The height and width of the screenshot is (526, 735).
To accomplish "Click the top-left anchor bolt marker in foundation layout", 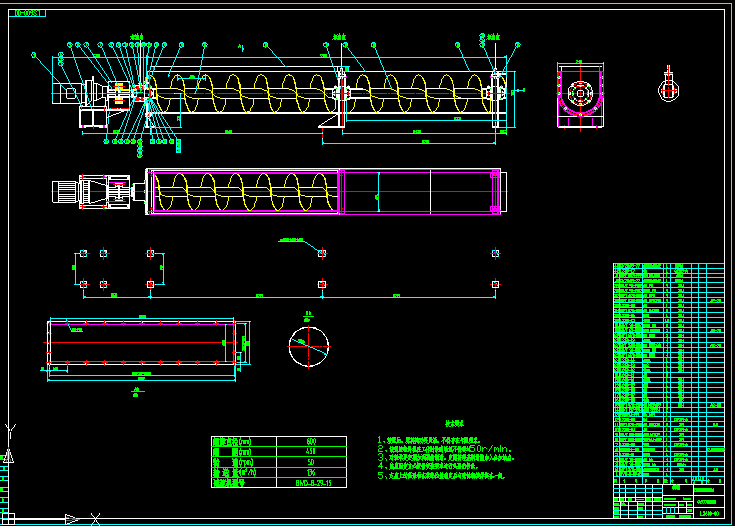I will (x=83, y=254).
